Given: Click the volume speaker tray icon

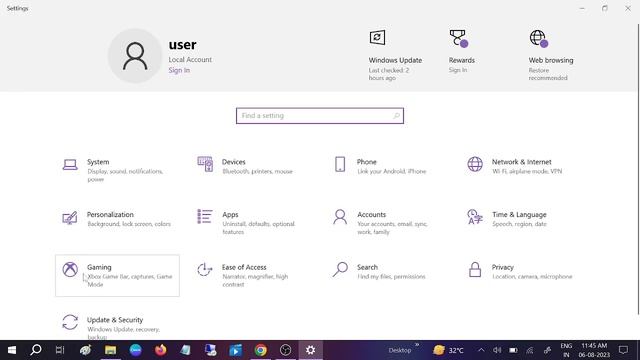Looking at the screenshot, I should [x=497, y=350].
